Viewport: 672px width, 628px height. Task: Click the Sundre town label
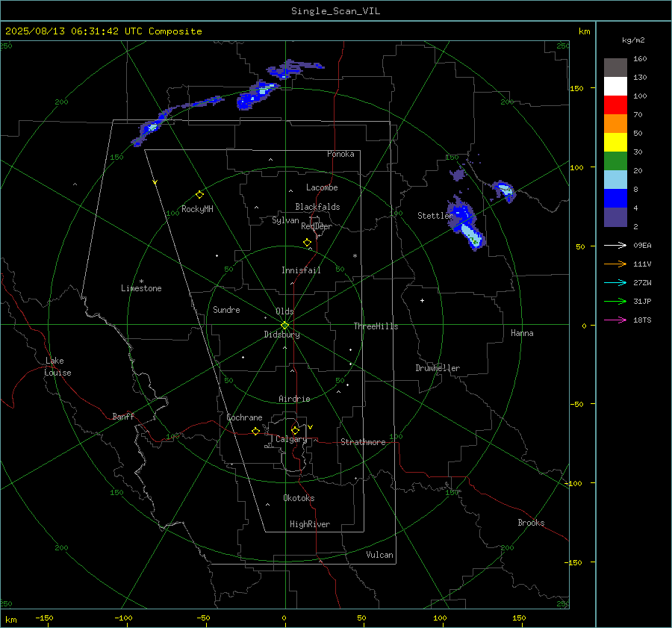click(x=226, y=309)
